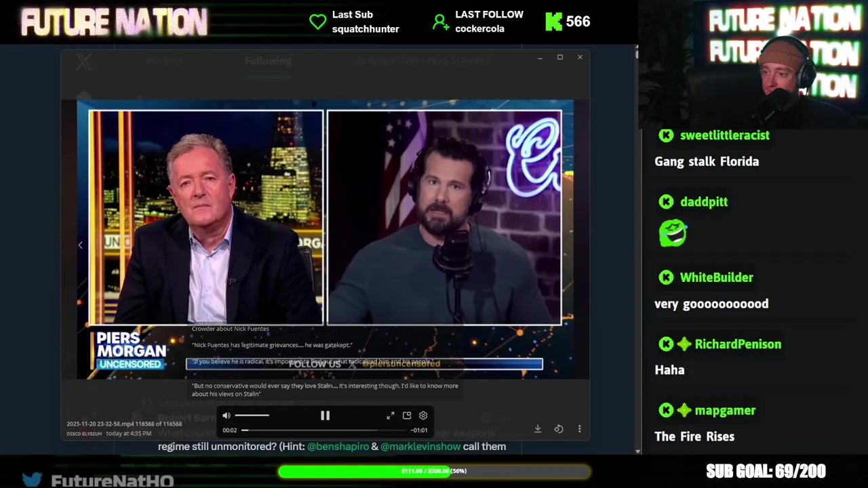
Task: Click username mapgamer in chat
Action: click(725, 411)
